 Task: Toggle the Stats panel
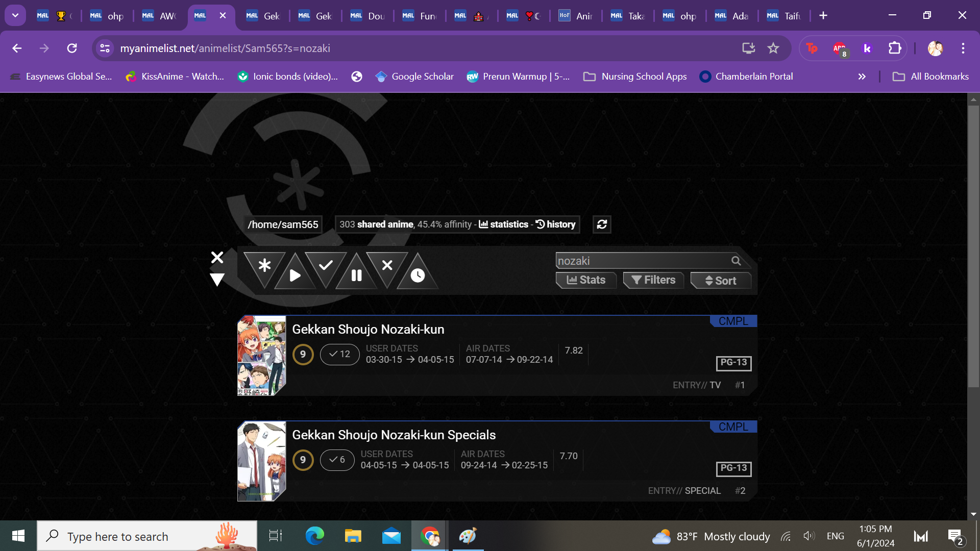click(586, 280)
